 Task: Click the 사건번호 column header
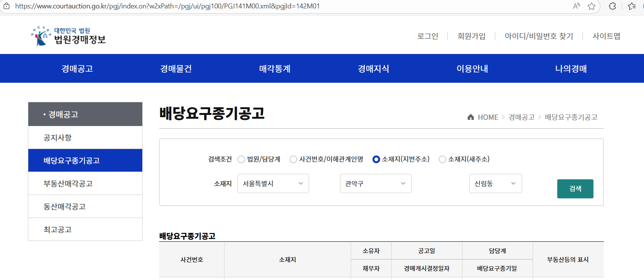click(192, 260)
